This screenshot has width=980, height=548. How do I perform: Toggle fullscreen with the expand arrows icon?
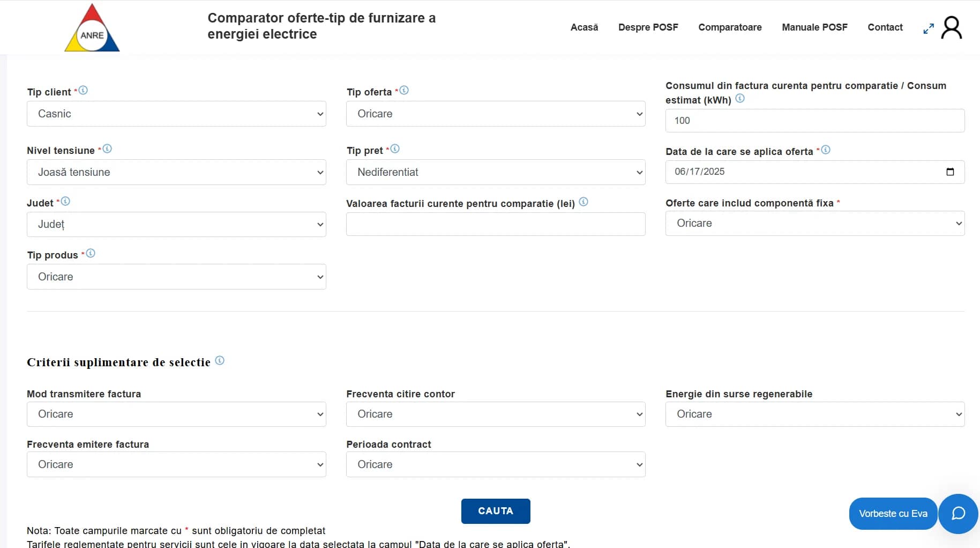(929, 28)
